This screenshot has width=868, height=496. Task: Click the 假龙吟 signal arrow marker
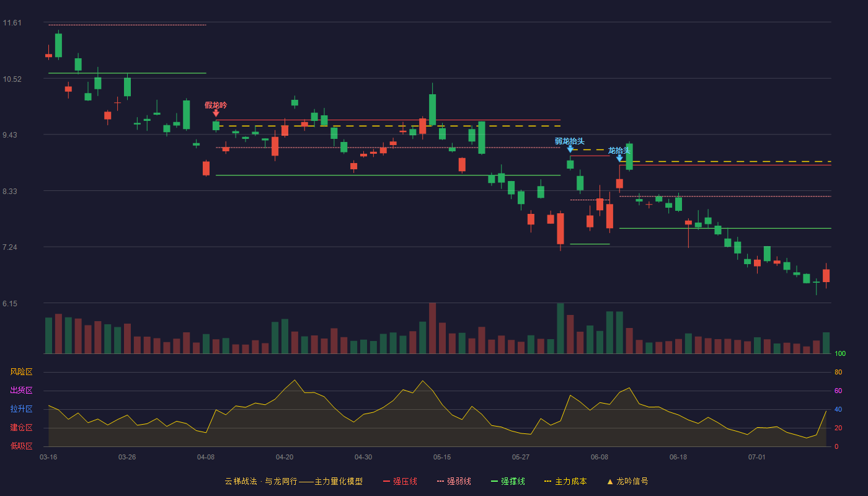coord(216,113)
